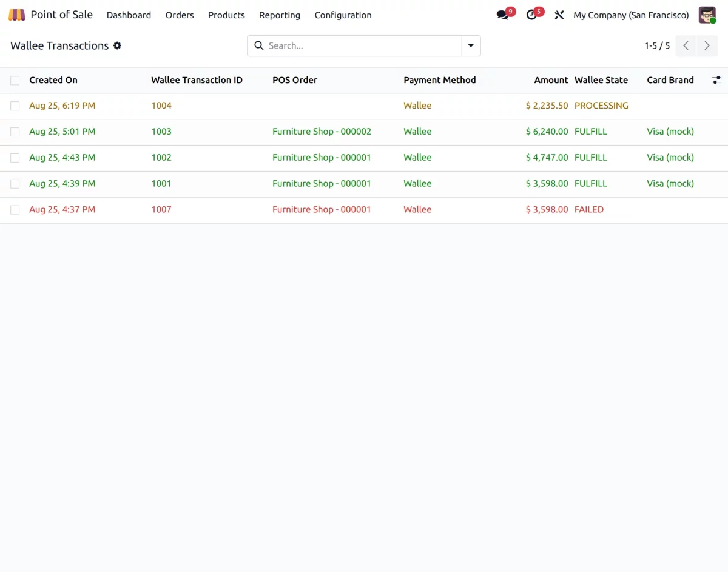Open the user avatar menu
The height and width of the screenshot is (572, 728).
point(707,15)
